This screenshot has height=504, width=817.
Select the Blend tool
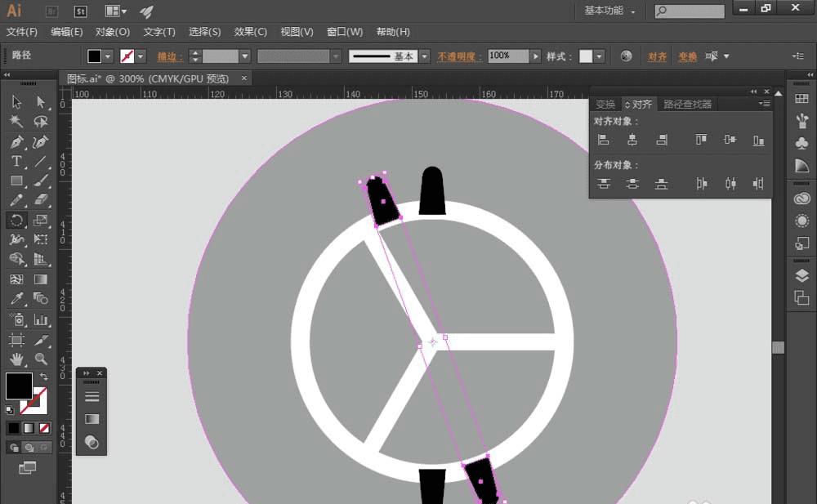tap(41, 299)
